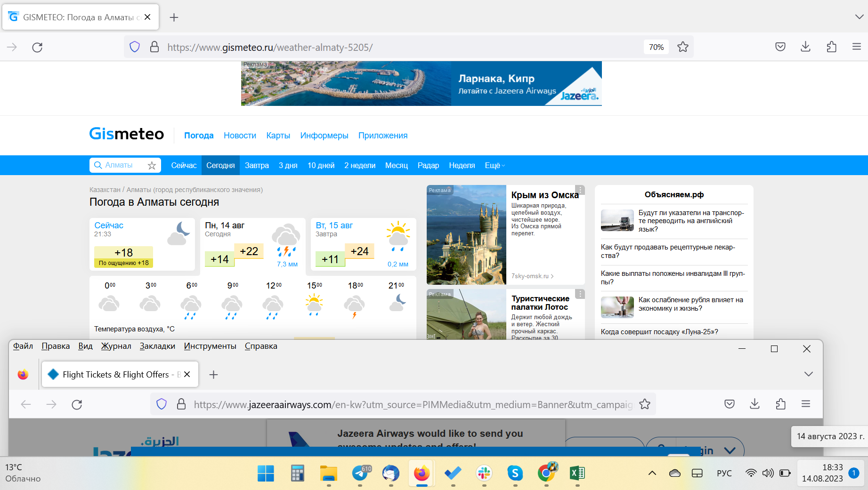
Task: Open the Новости link in header
Action: click(x=240, y=136)
